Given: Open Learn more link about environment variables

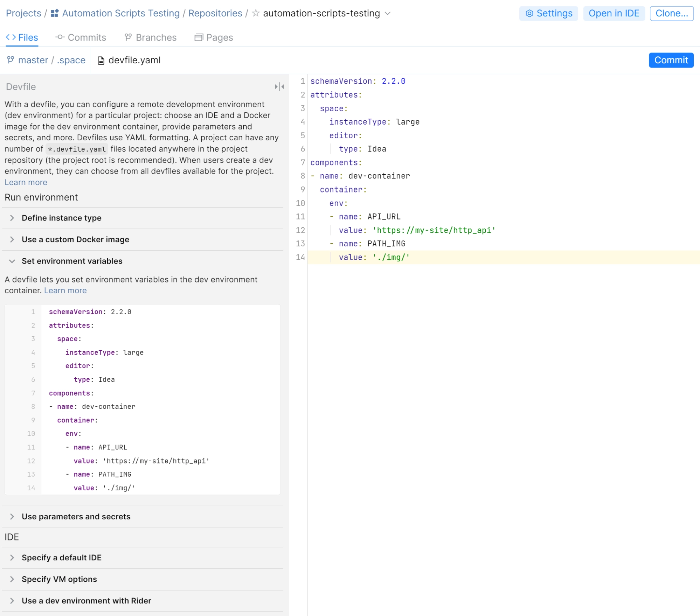Looking at the screenshot, I should click(65, 290).
